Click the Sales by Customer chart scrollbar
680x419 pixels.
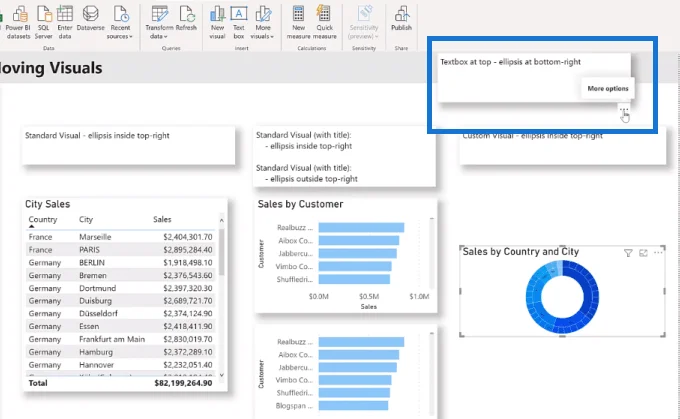[x=432, y=254]
